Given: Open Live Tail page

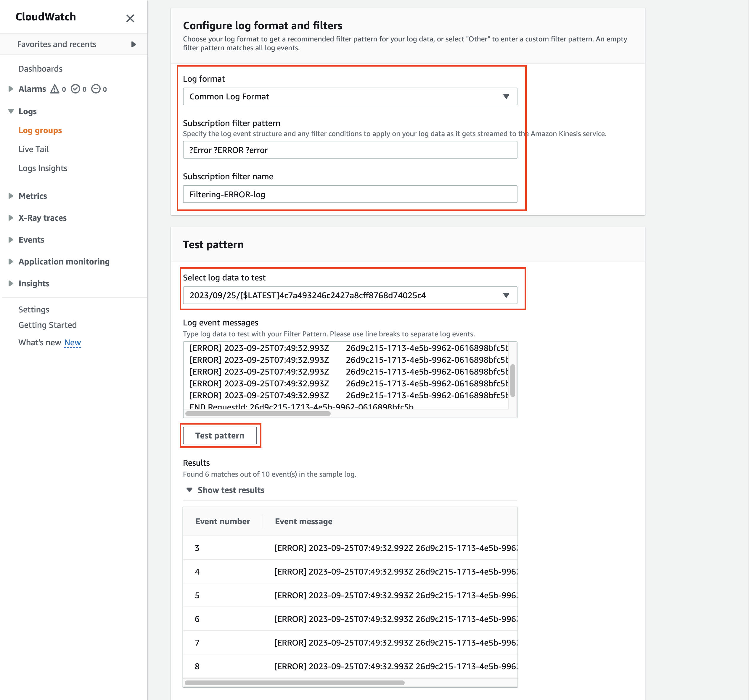Looking at the screenshot, I should pyautogui.click(x=33, y=149).
